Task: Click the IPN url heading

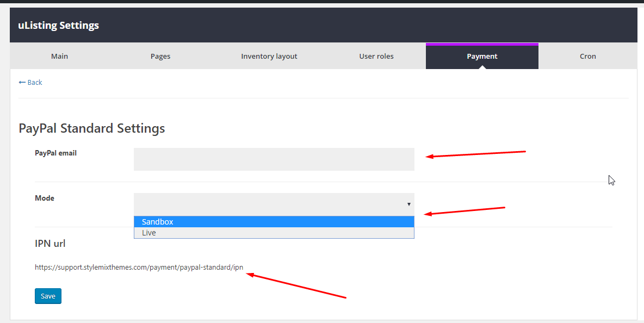Action: 50,244
